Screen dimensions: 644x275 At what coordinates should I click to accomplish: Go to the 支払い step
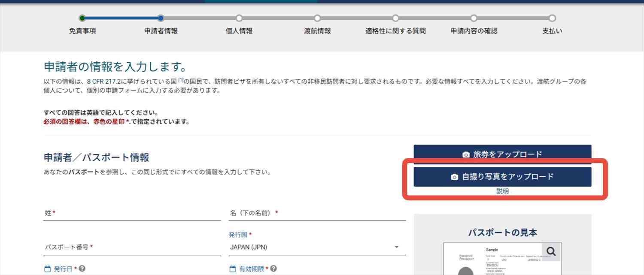[552, 18]
